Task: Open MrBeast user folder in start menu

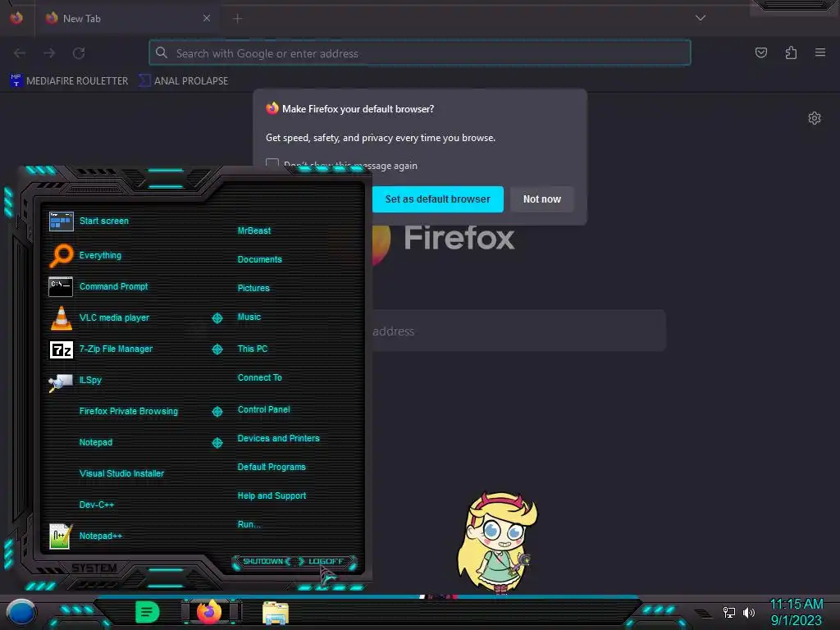Action: [x=254, y=231]
